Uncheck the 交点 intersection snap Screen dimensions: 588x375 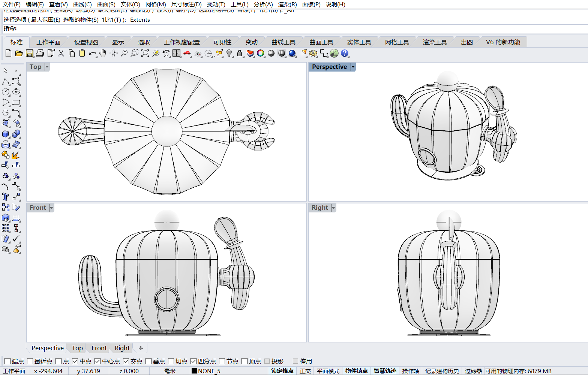(126, 361)
